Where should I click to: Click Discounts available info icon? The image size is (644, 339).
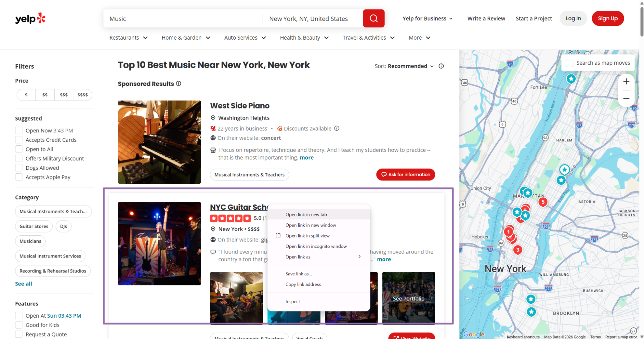tap(337, 128)
